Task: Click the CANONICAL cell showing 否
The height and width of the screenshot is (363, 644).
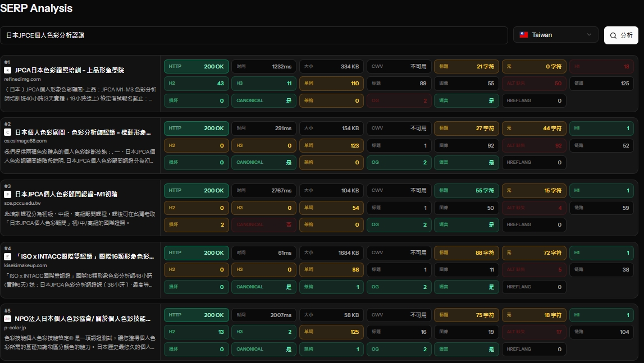Action: click(264, 224)
